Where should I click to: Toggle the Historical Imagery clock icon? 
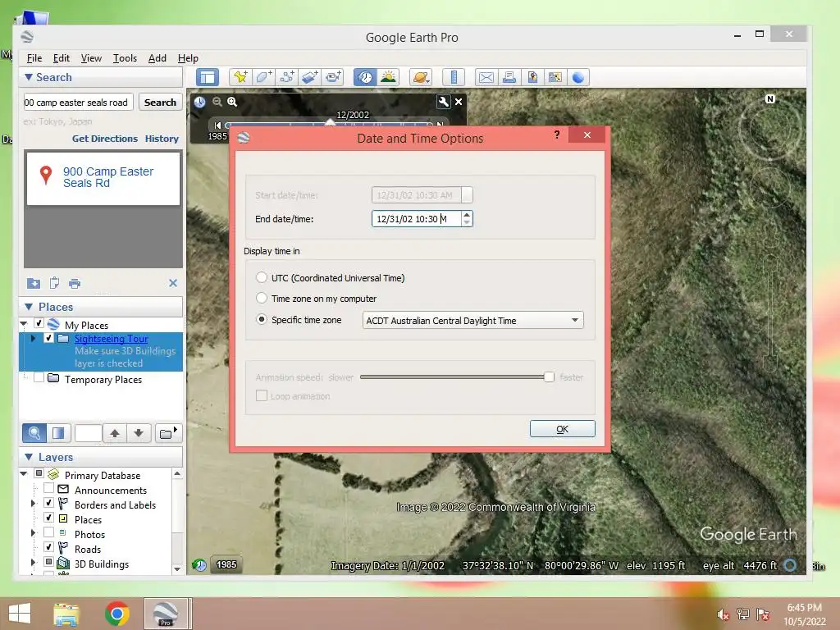coord(365,77)
